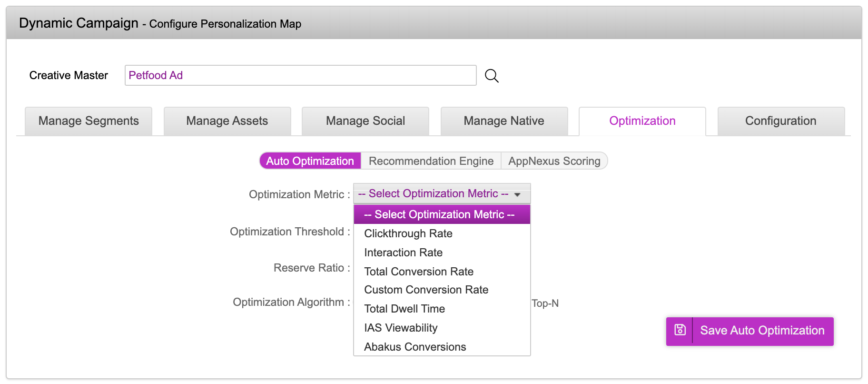Switch to the Configuration tab
The height and width of the screenshot is (384, 868).
pos(780,121)
